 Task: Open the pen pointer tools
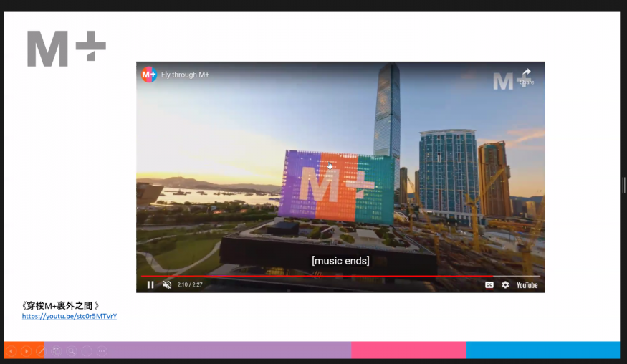(41, 351)
